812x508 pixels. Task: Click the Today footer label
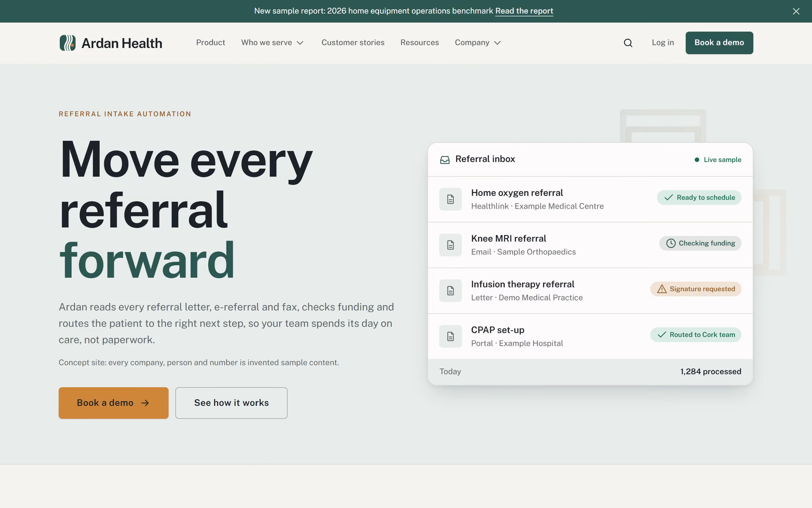450,372
